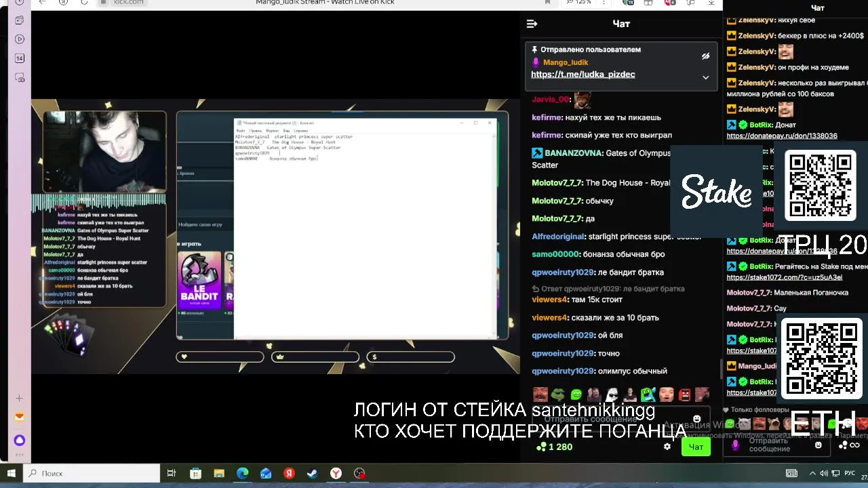
Task: Click the taskbar Поиск search box
Action: 92,473
